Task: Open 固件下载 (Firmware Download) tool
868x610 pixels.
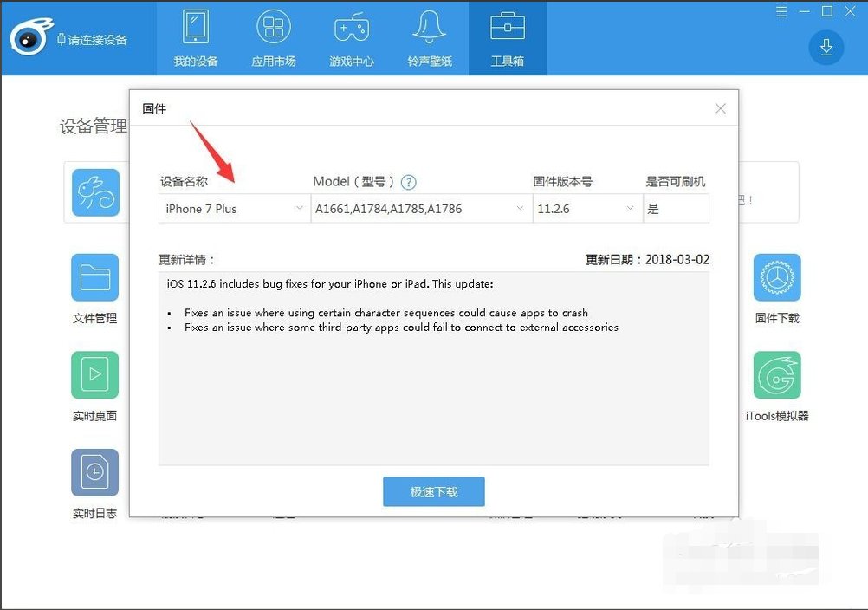Action: pos(777,277)
